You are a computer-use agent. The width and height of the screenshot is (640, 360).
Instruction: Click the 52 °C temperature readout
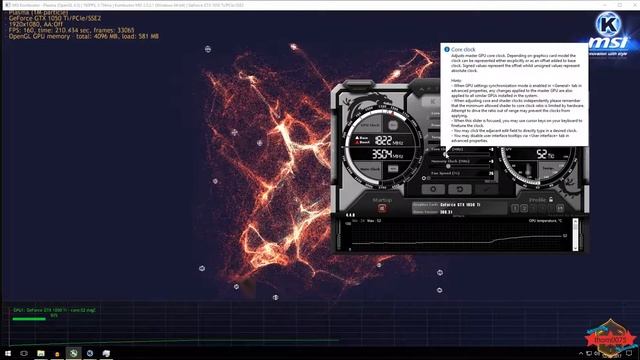tap(545, 154)
